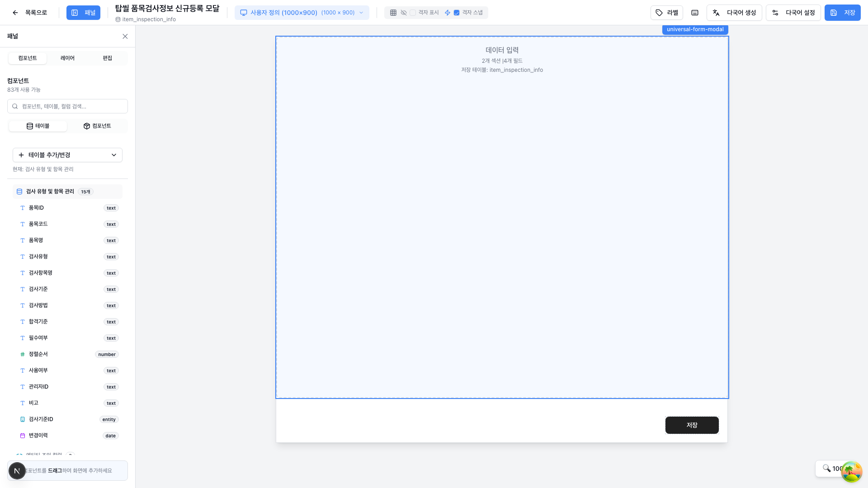
Task: Disable the 격자 스냅 checkbox
Action: click(x=457, y=13)
